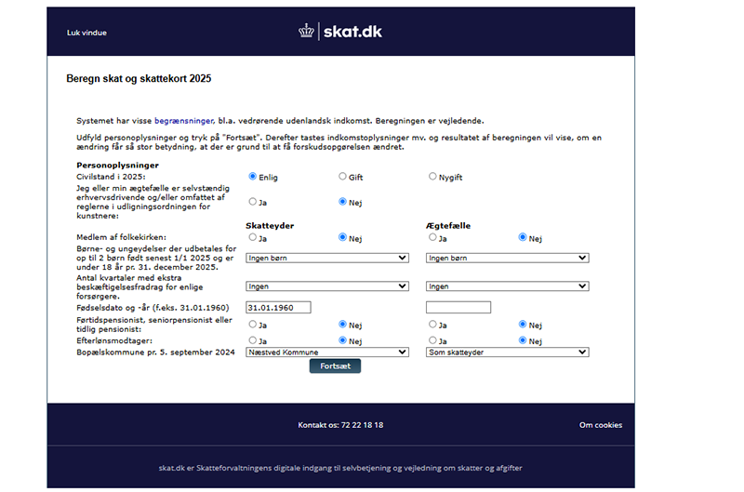The width and height of the screenshot is (744, 492).
Task: Select 'Ja' for Ægtefælle folkekirken membership
Action: [433, 238]
